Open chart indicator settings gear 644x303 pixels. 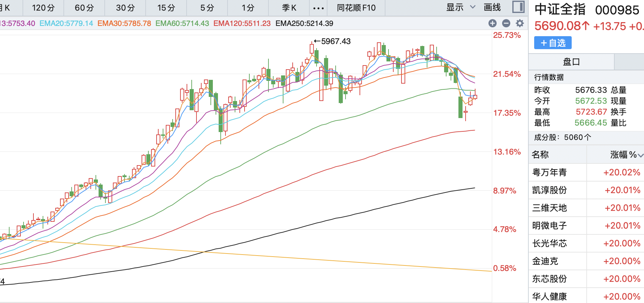(x=520, y=23)
